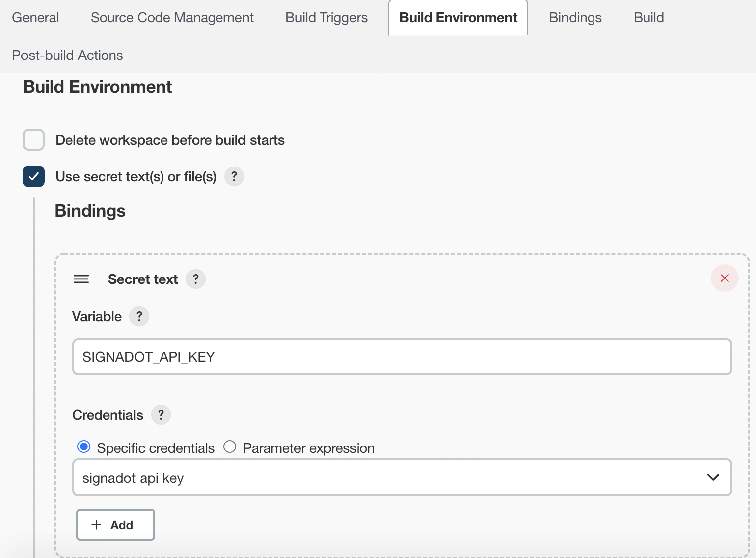Uncheck Use secret text(s) or file(s)

click(34, 176)
